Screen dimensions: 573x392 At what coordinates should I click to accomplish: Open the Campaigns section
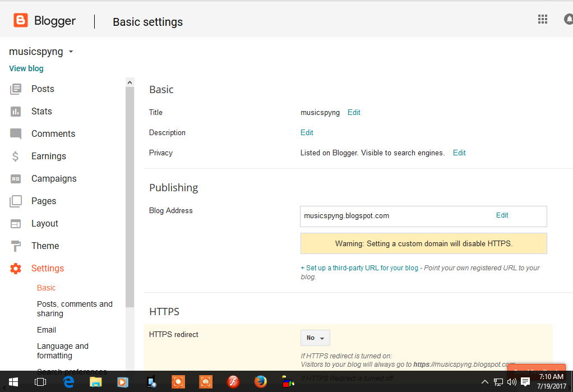click(x=54, y=179)
